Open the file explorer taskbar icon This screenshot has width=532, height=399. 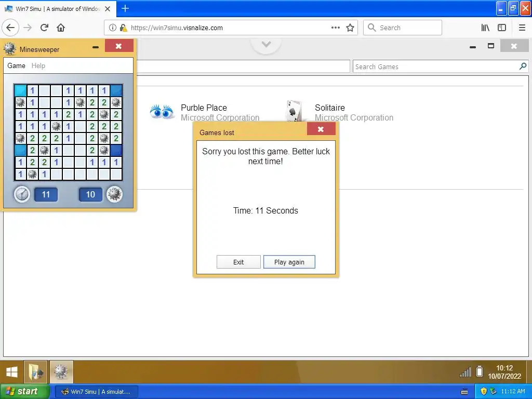(x=36, y=372)
